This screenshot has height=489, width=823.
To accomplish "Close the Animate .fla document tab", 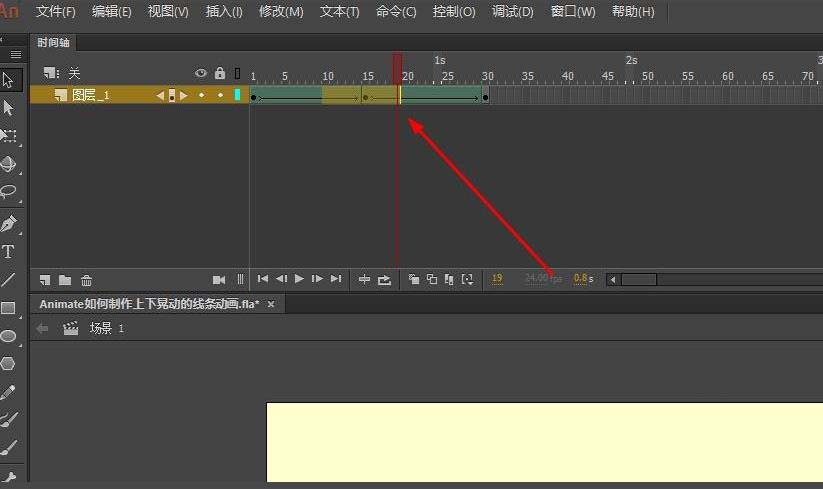I will [x=270, y=303].
